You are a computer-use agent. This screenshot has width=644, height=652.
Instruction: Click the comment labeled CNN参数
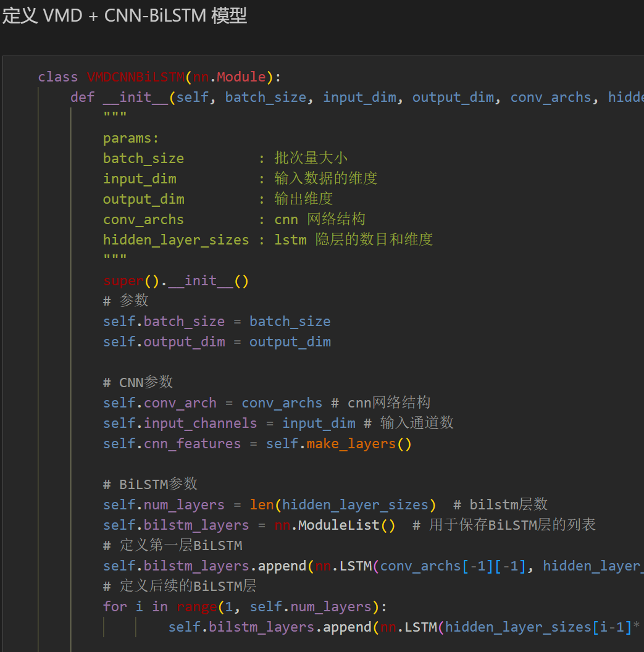coord(137,382)
